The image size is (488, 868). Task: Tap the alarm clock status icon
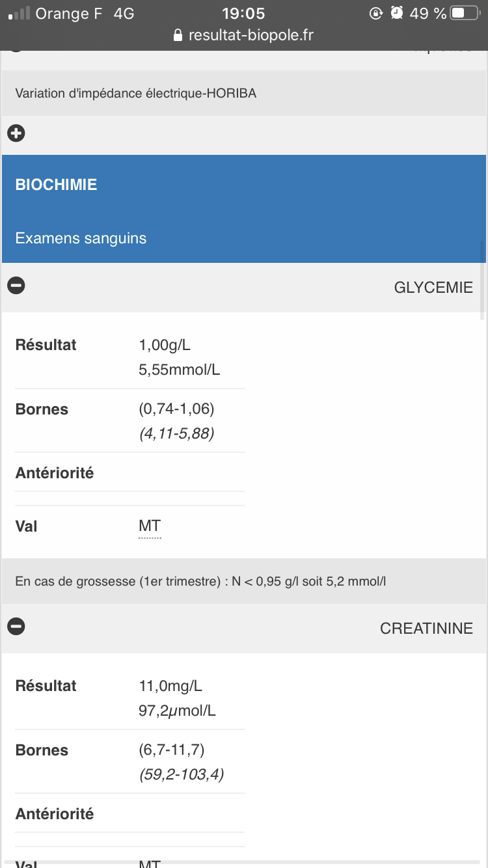[x=398, y=13]
